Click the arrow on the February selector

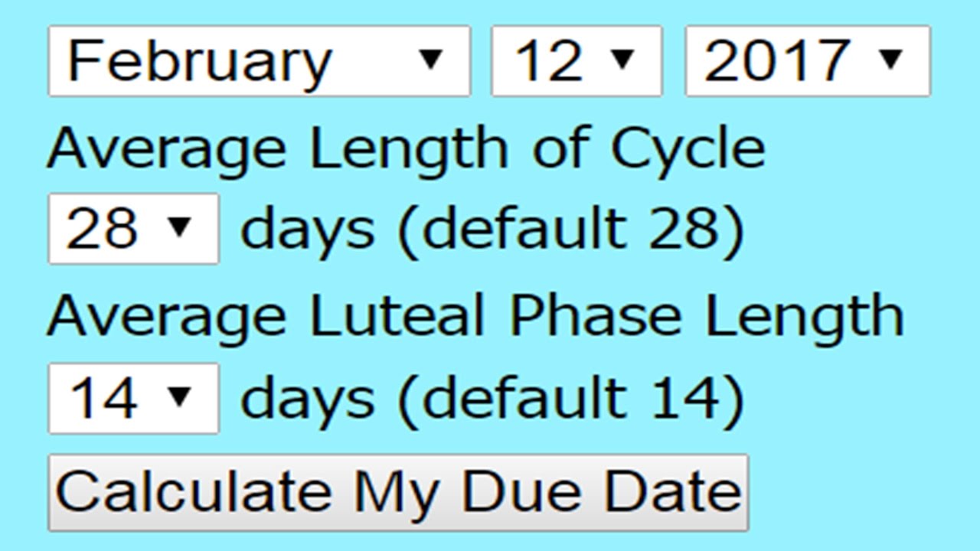[432, 58]
